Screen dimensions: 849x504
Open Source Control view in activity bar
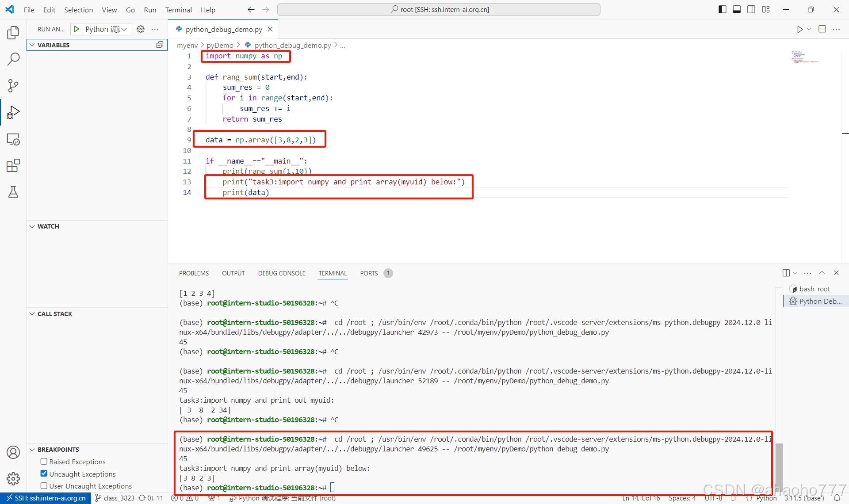point(13,85)
